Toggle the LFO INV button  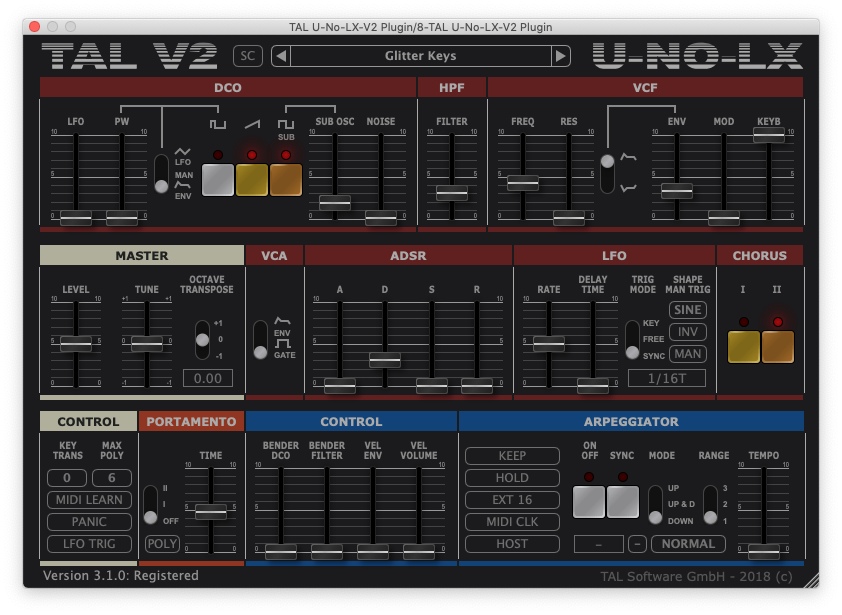click(x=688, y=332)
